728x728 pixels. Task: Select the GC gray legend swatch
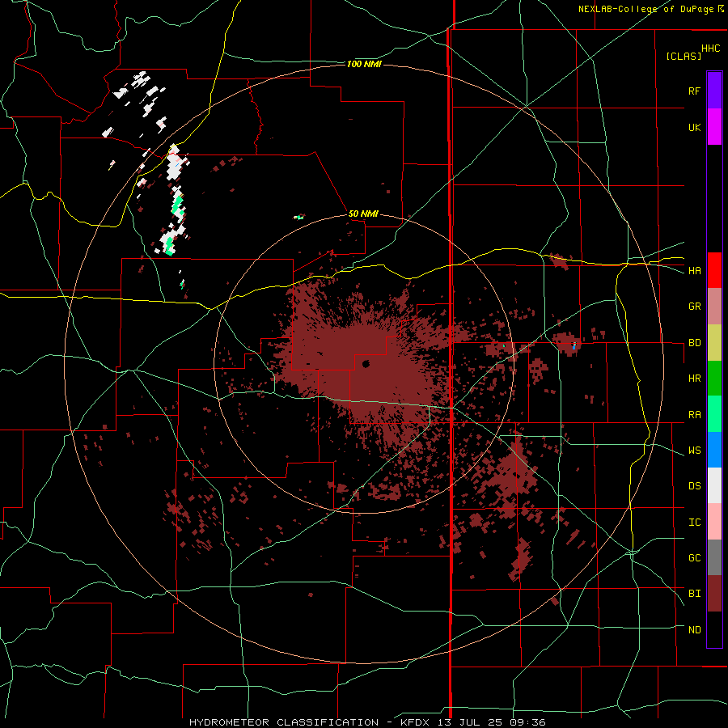(714, 557)
